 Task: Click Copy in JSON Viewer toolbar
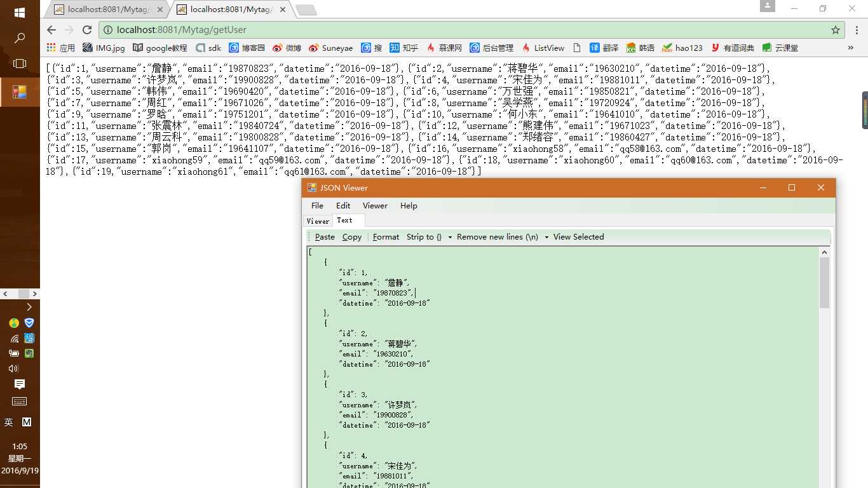352,237
